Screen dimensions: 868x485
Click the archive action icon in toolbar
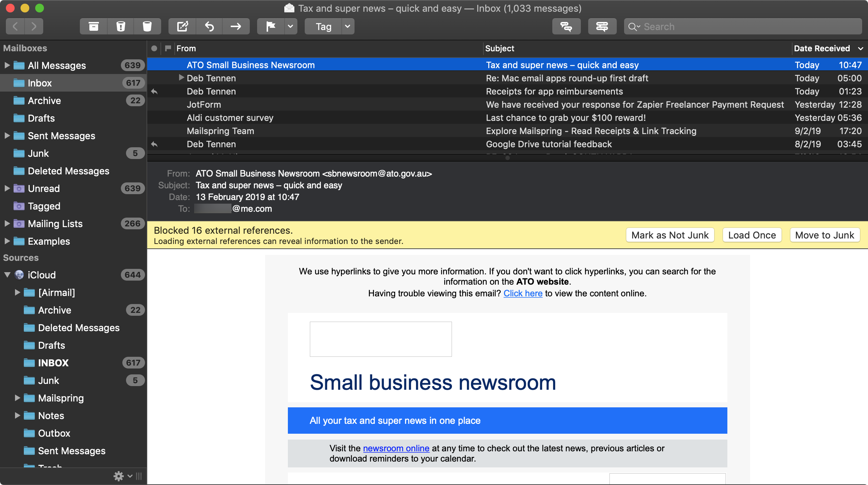(94, 26)
